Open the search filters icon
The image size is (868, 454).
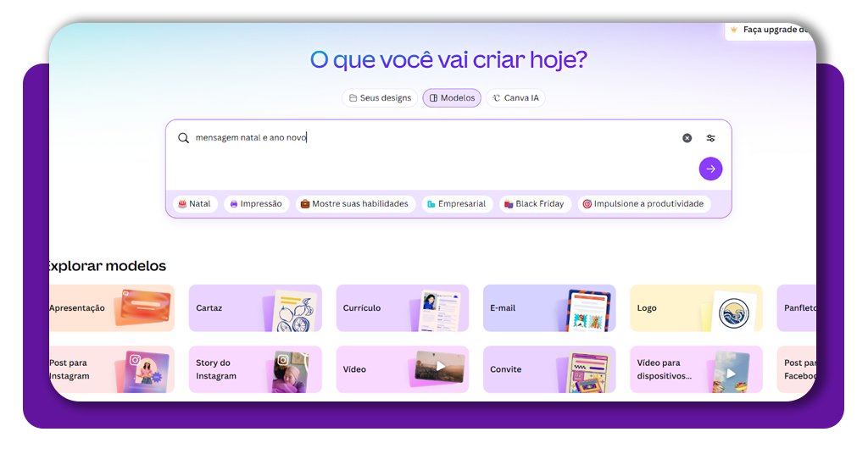[710, 138]
